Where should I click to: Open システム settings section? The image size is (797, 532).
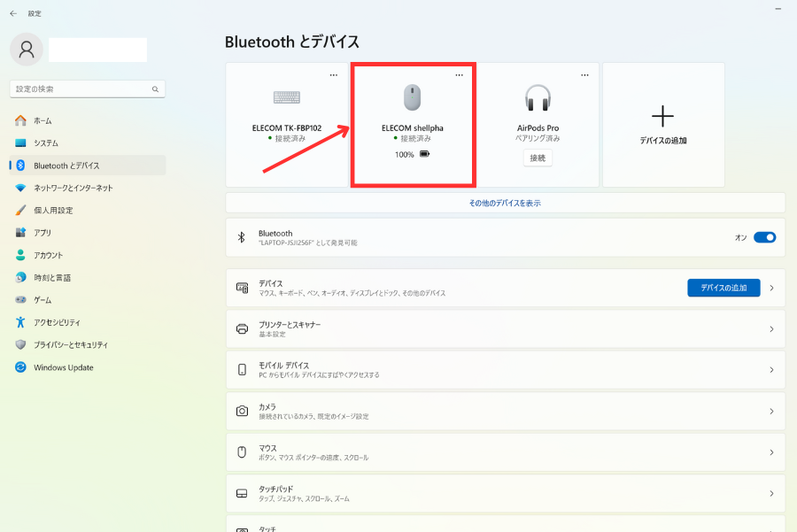(x=88, y=143)
